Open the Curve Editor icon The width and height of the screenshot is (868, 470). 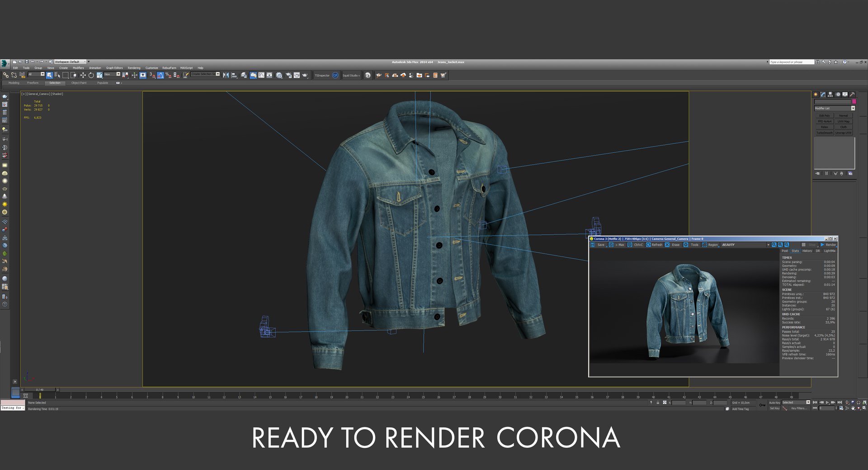pos(261,75)
